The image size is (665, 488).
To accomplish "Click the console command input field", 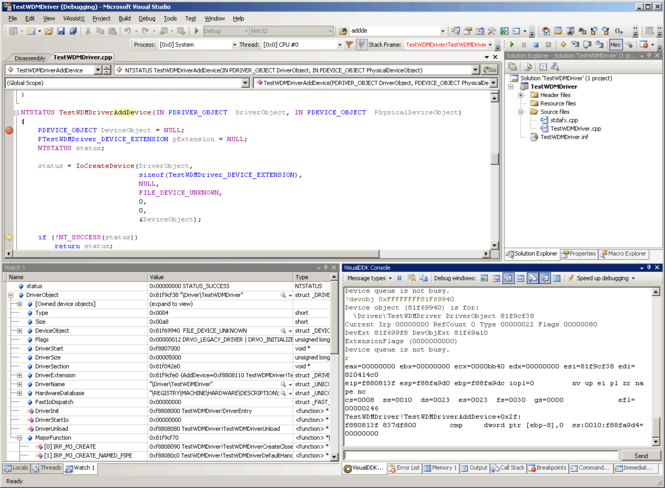I will (484, 455).
